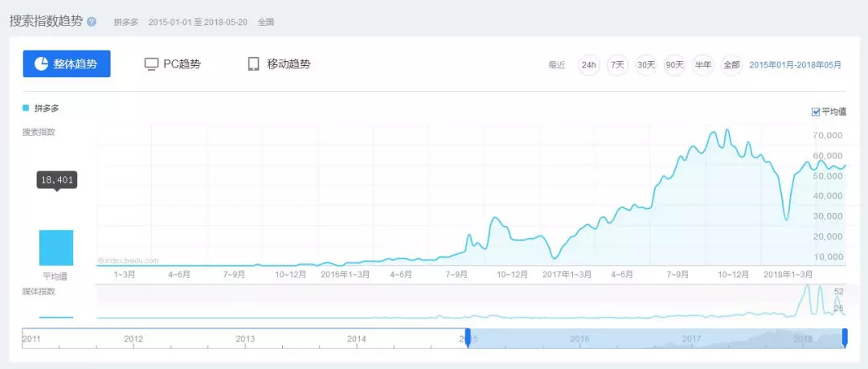
Task: Click the 全国 region text in the header
Action: [266, 23]
